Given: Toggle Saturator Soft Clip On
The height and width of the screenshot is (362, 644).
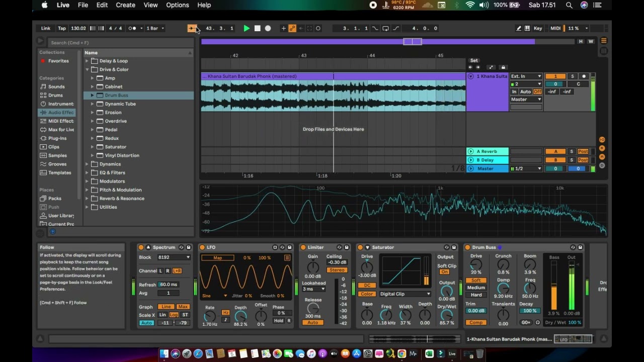Looking at the screenshot, I should 444,272.
